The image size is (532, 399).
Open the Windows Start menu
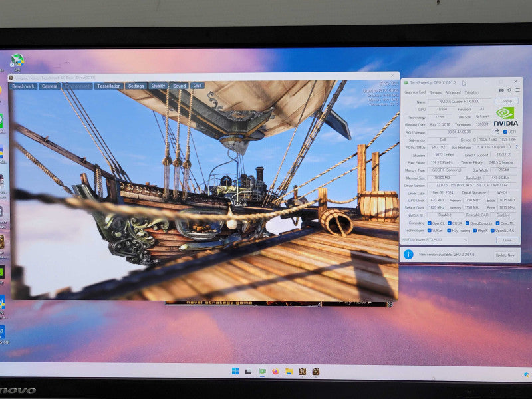pyautogui.click(x=235, y=371)
